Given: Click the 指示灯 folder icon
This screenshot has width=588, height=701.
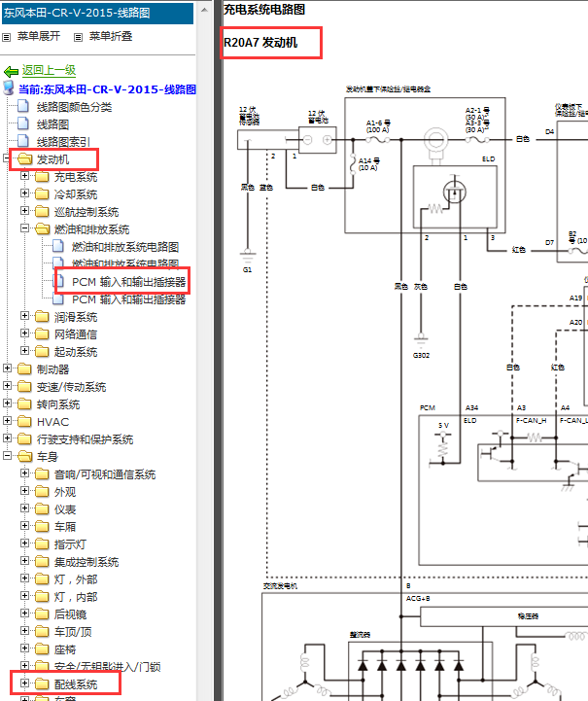Looking at the screenshot, I should pyautogui.click(x=42, y=544).
